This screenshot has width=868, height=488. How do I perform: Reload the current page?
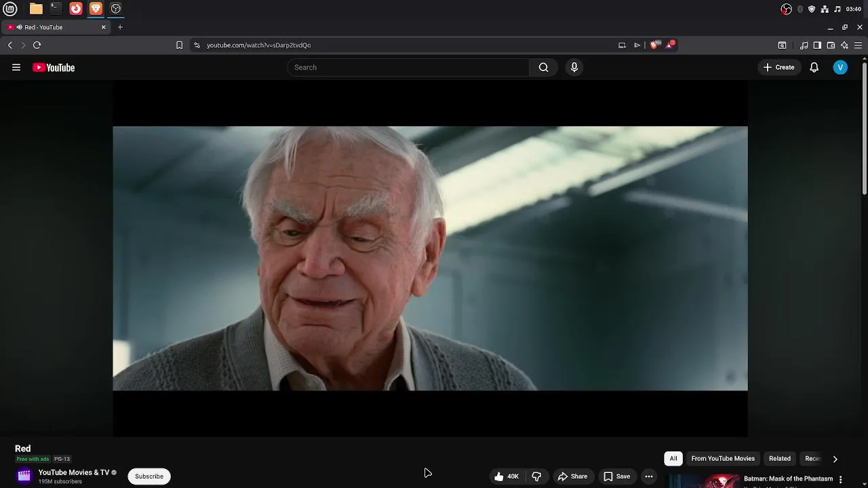tap(37, 45)
